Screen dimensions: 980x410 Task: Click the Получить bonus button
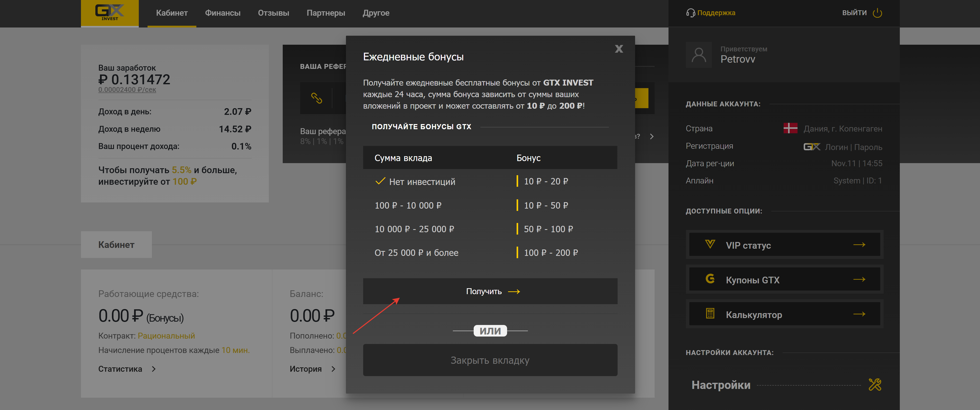490,291
